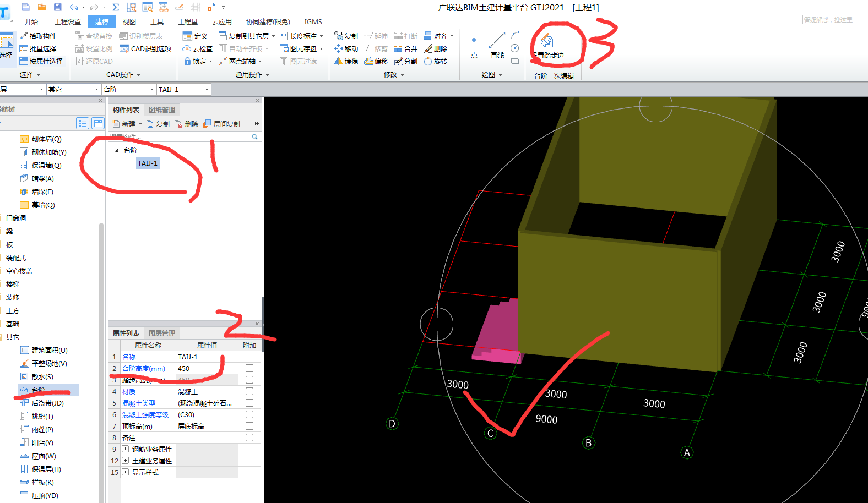Click the rectangle draw tool icon
The width and height of the screenshot is (868, 503).
(515, 61)
